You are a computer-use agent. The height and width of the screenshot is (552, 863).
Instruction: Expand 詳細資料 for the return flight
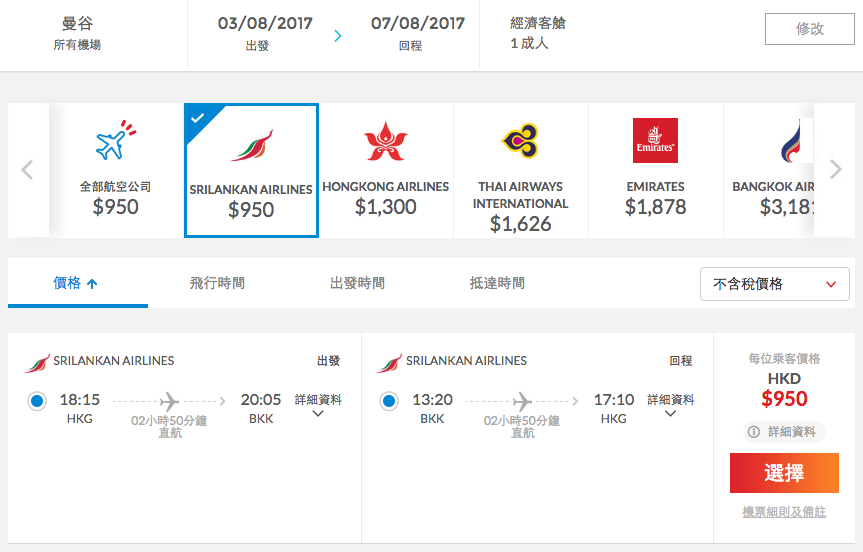click(670, 406)
